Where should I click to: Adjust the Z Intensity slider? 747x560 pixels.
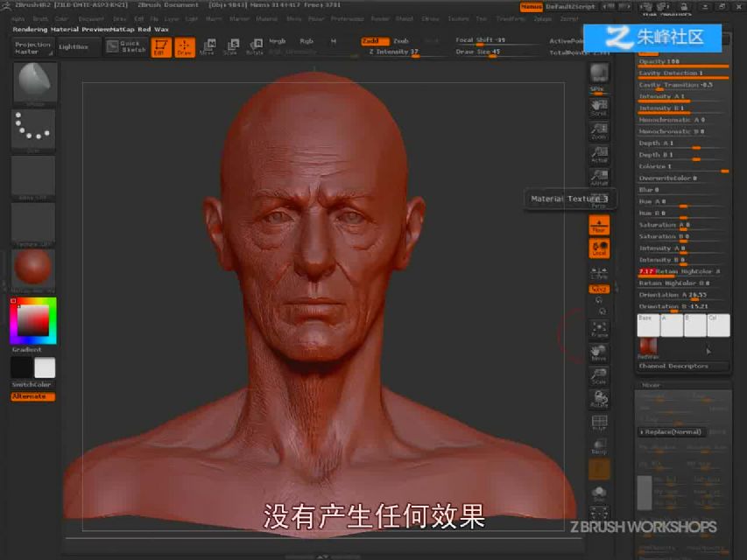(404, 52)
